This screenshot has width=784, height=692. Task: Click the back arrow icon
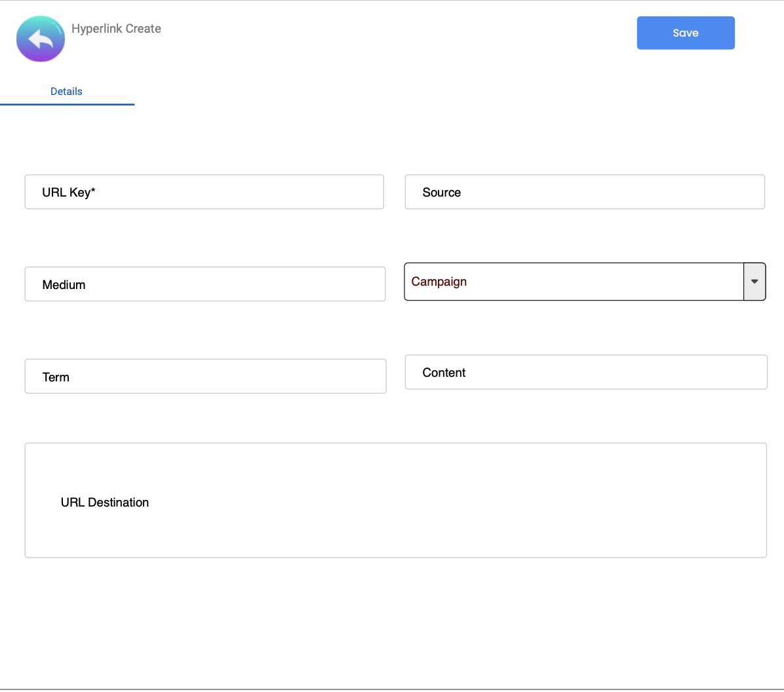click(x=41, y=39)
